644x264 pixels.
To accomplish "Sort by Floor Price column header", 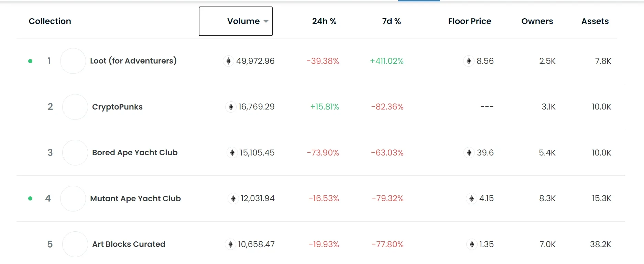I will (x=469, y=21).
